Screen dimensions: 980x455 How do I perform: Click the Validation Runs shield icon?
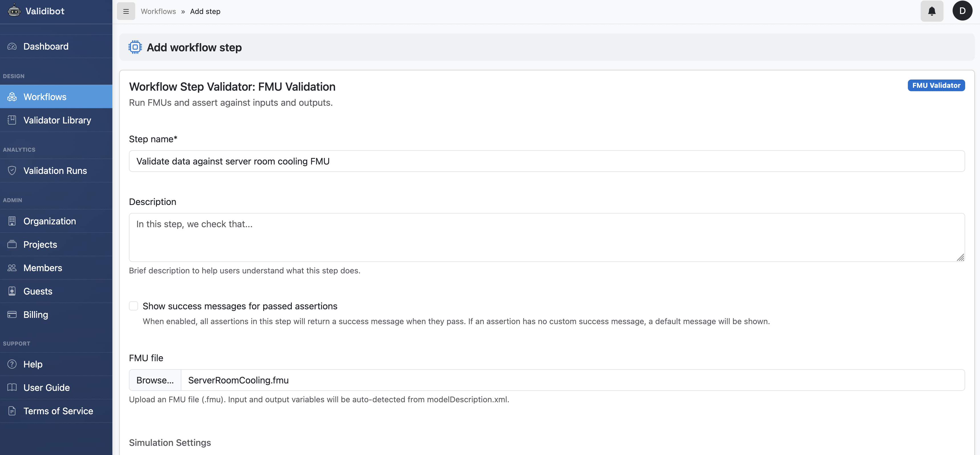12,170
